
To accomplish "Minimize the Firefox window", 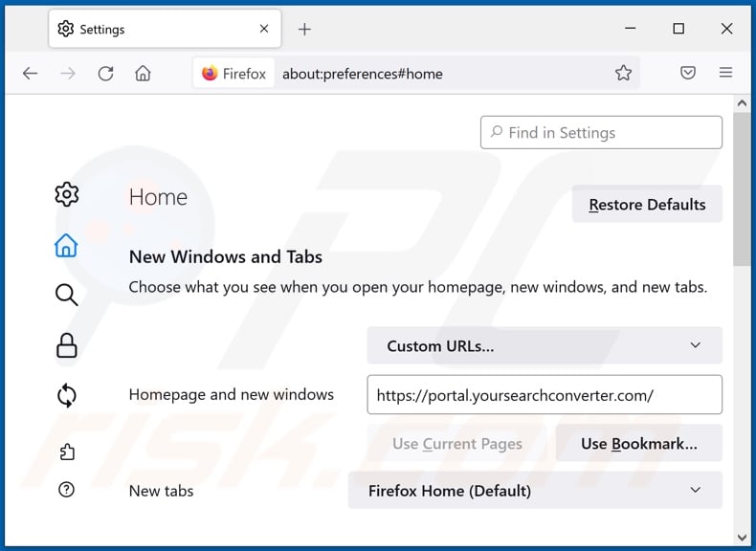I will pyautogui.click(x=631, y=29).
